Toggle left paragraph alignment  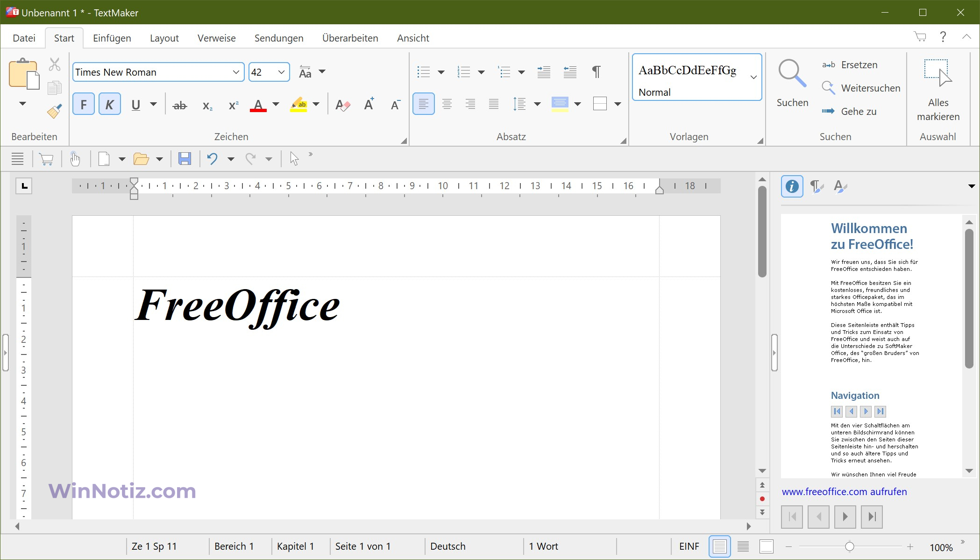tap(424, 104)
